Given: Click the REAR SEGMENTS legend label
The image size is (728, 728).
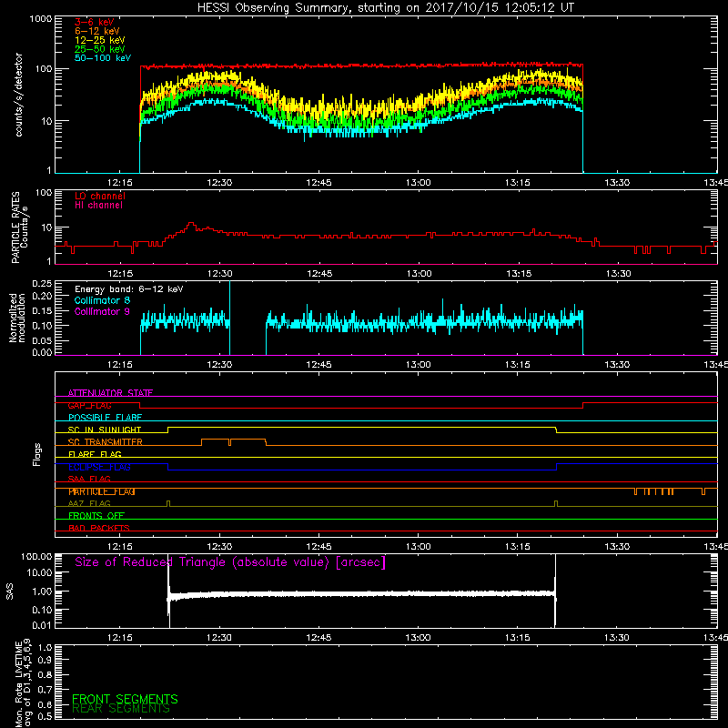Looking at the screenshot, I should coord(121,709).
